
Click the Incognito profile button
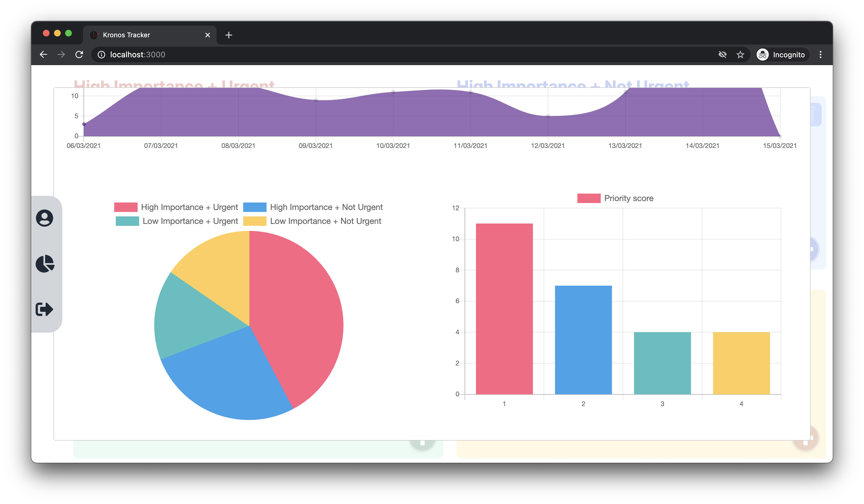pyautogui.click(x=782, y=55)
